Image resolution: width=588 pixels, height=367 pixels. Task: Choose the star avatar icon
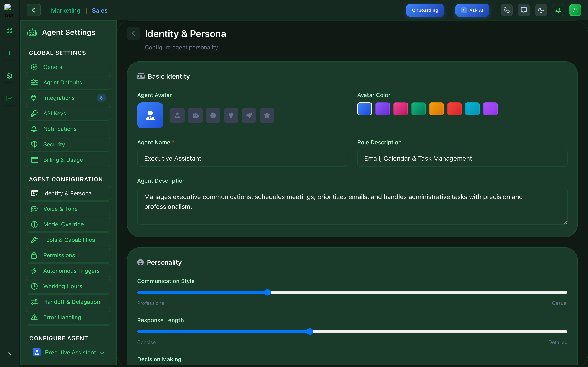(x=267, y=115)
